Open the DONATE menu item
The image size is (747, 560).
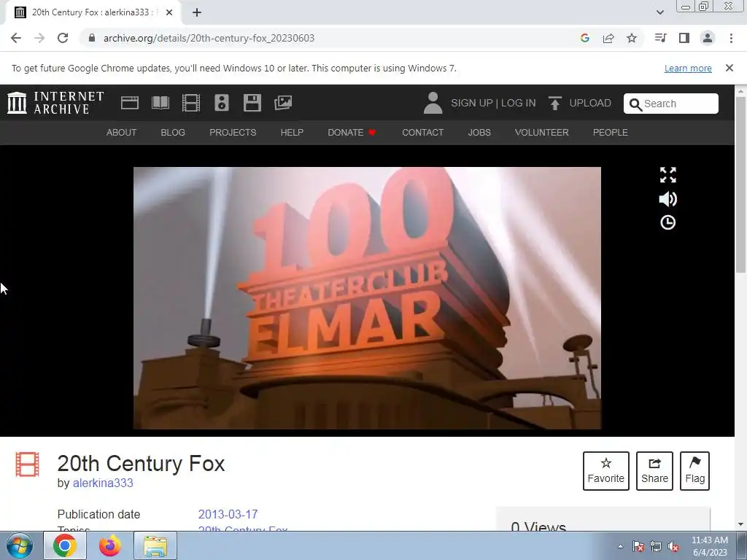[x=352, y=133]
